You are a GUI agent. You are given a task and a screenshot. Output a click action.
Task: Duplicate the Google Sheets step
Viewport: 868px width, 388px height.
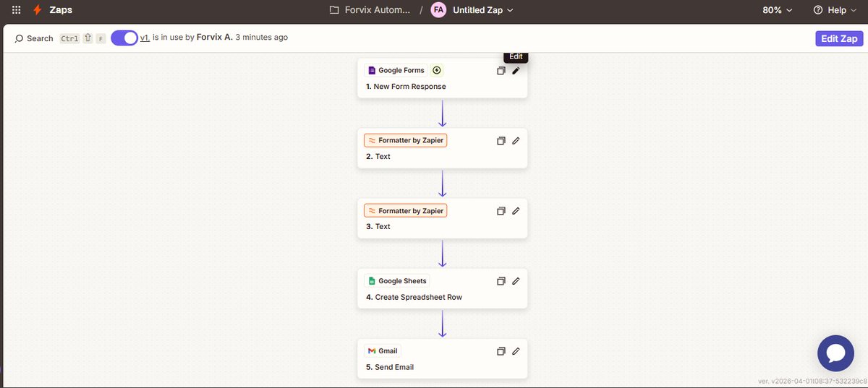point(501,281)
